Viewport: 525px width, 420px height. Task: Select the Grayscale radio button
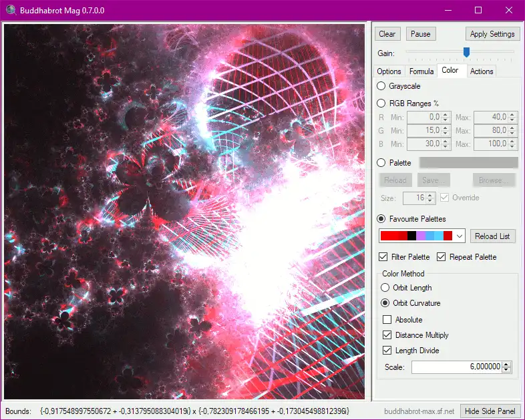pos(381,86)
